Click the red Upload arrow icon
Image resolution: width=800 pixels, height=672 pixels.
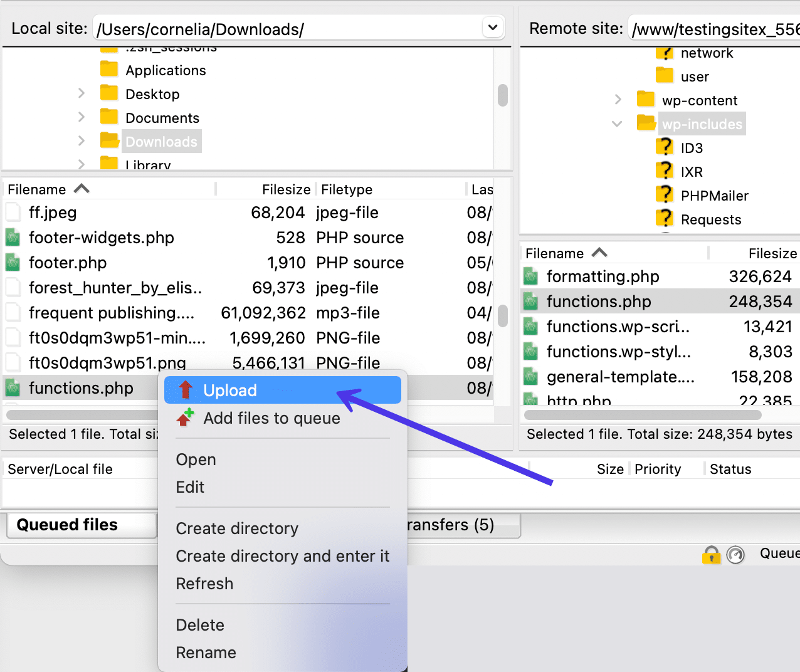pos(186,390)
